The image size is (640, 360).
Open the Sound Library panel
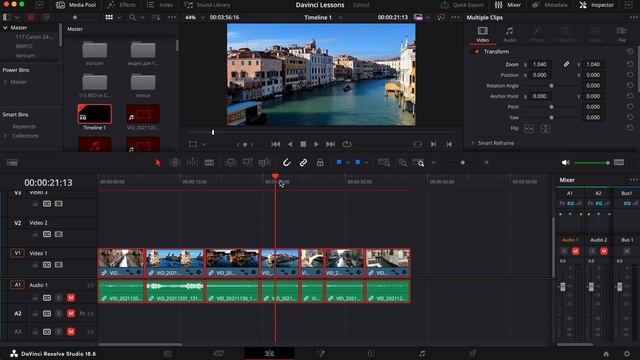pos(207,5)
